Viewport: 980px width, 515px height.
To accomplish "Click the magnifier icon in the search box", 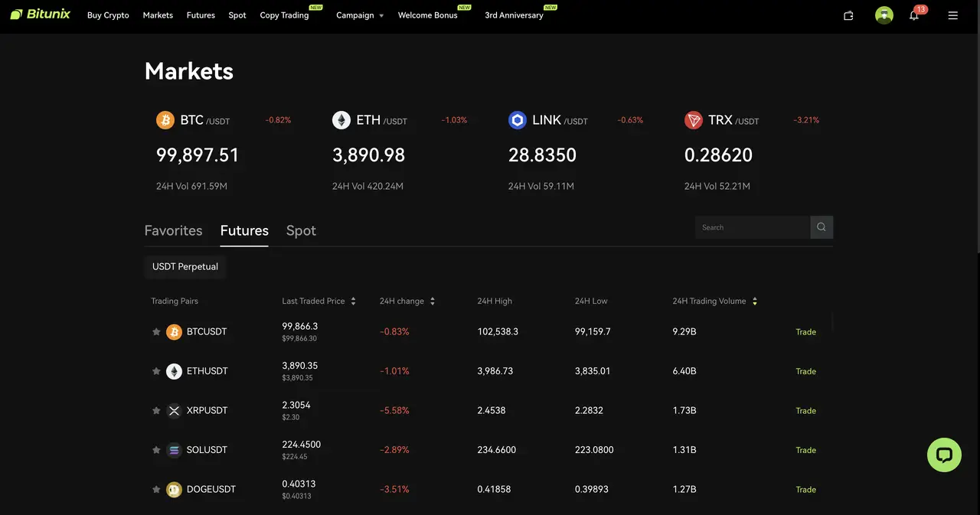I will click(821, 227).
